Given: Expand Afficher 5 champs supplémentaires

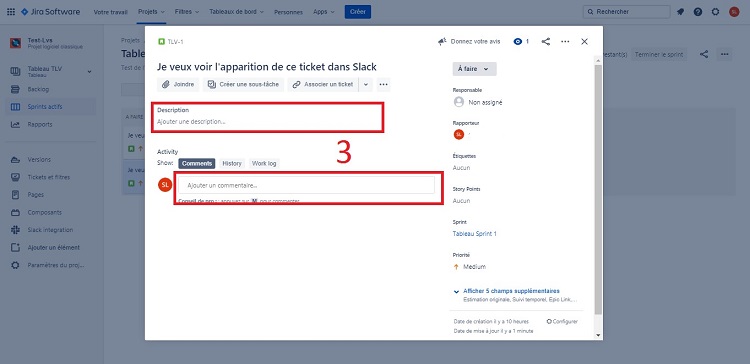Looking at the screenshot, I should (x=511, y=291).
